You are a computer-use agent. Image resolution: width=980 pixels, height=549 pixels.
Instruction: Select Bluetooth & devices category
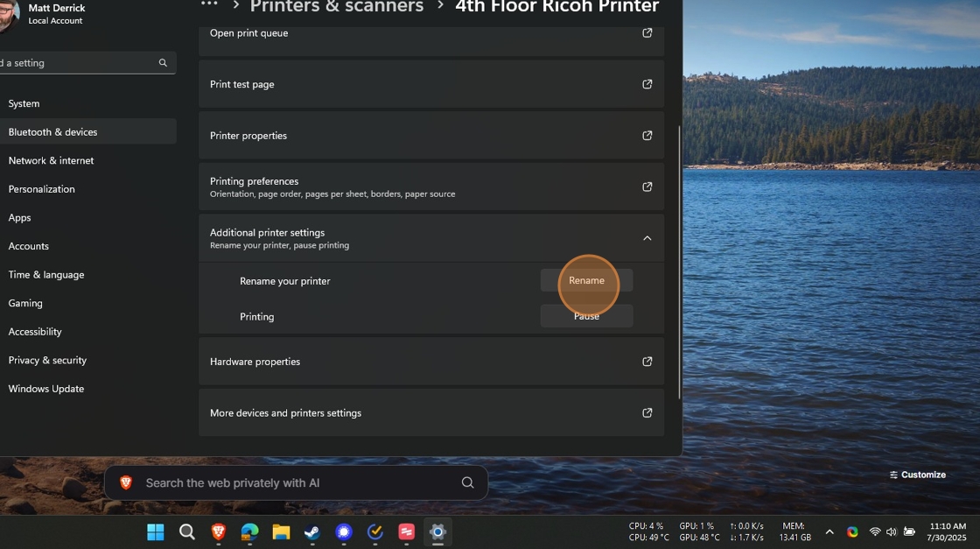point(88,132)
